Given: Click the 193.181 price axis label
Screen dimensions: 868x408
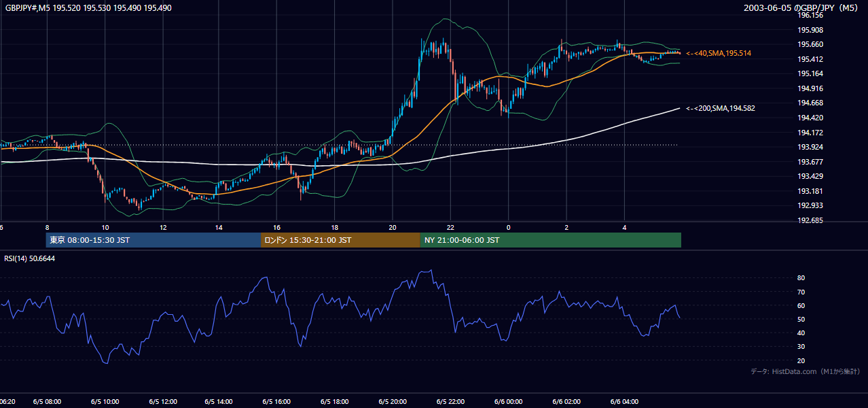Looking at the screenshot, I should (810, 191).
